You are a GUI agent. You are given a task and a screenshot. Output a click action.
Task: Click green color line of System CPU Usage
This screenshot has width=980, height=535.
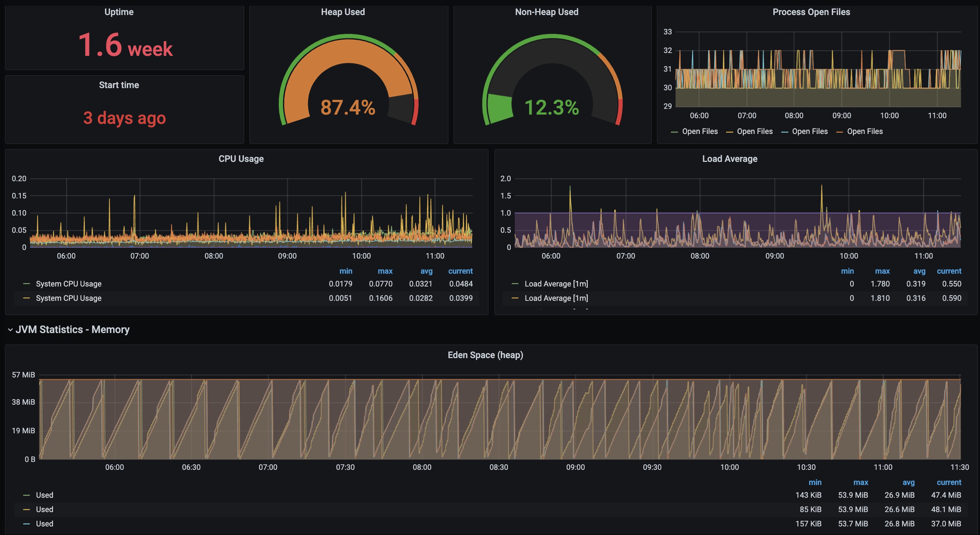point(26,284)
